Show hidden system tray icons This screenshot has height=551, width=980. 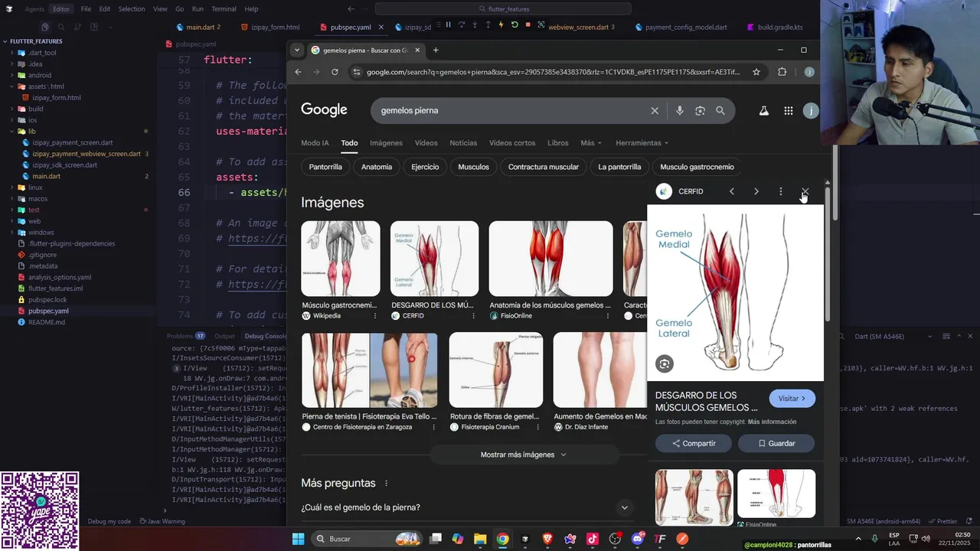(x=857, y=539)
